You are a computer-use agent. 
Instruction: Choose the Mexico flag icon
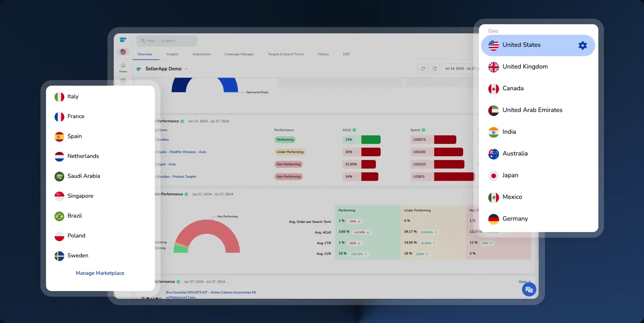(x=493, y=198)
